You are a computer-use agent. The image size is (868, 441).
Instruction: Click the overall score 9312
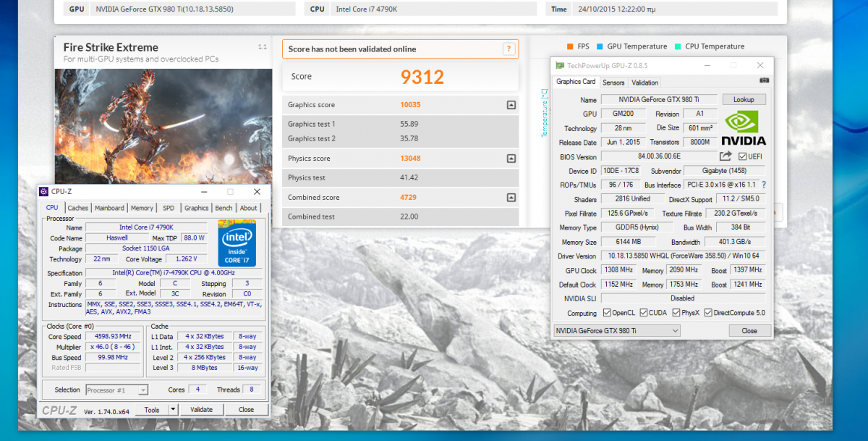pos(422,77)
